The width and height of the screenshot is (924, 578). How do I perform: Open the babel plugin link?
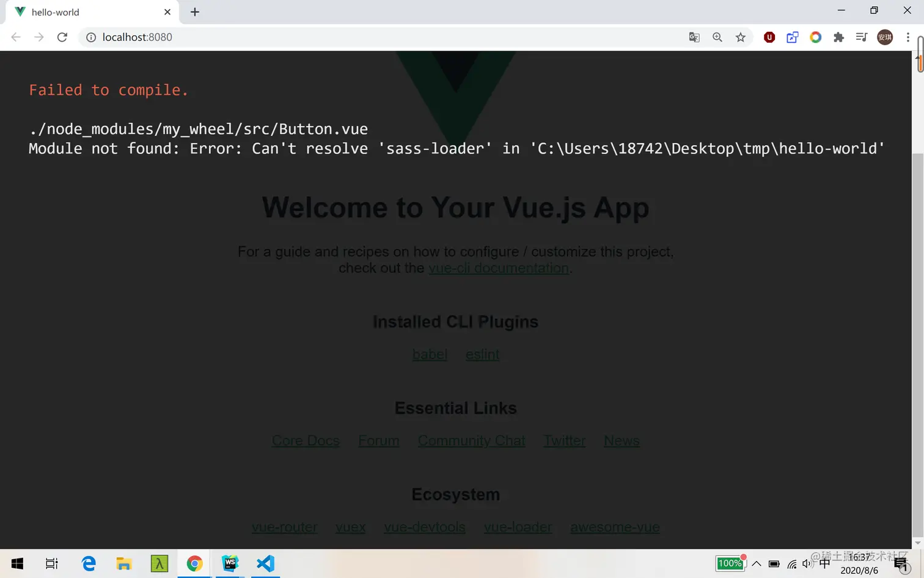430,355
